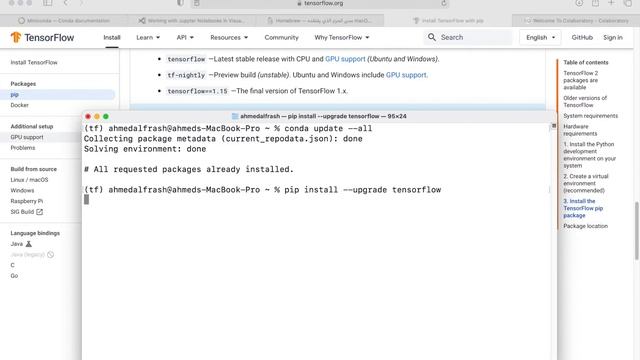Expand the Learn dropdown menu
The image size is (640, 360).
148,38
